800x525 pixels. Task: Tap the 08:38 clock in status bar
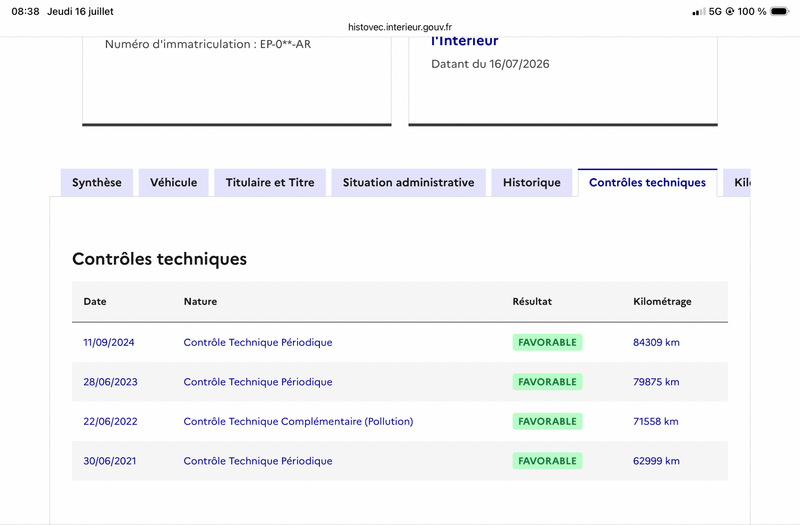tap(26, 11)
